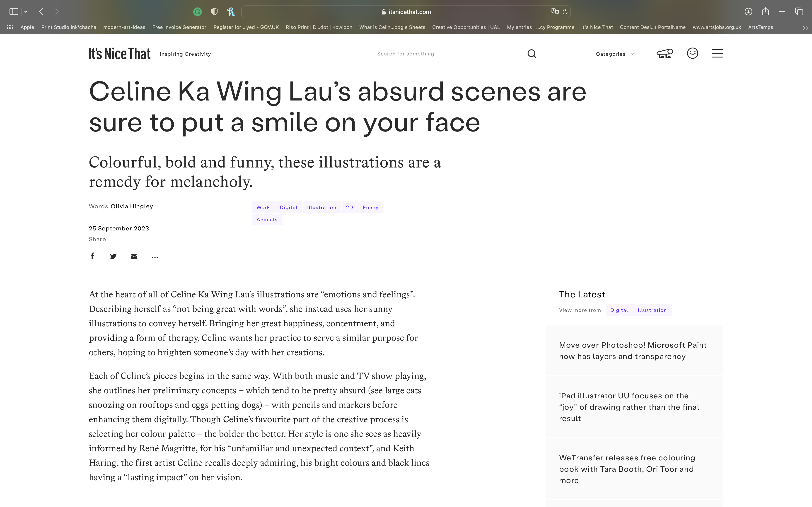This screenshot has width=812, height=507.
Task: Click the smiley face account icon
Action: pos(692,53)
